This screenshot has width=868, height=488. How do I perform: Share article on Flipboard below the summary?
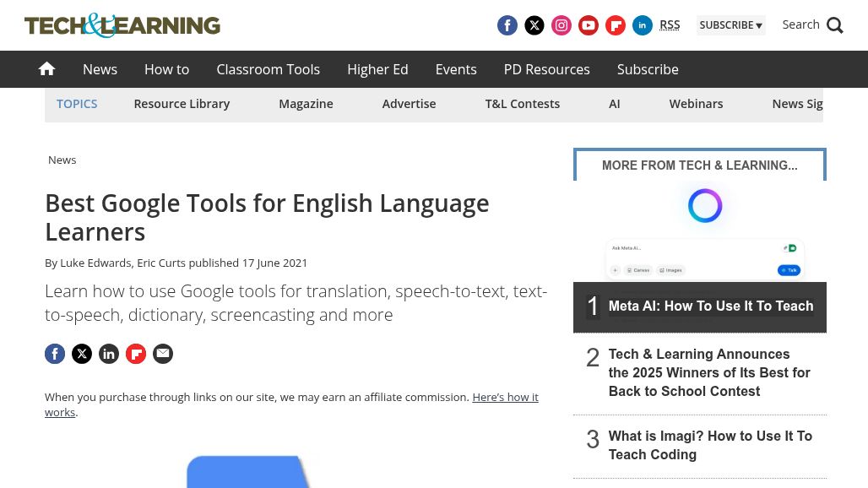pyautogui.click(x=136, y=354)
